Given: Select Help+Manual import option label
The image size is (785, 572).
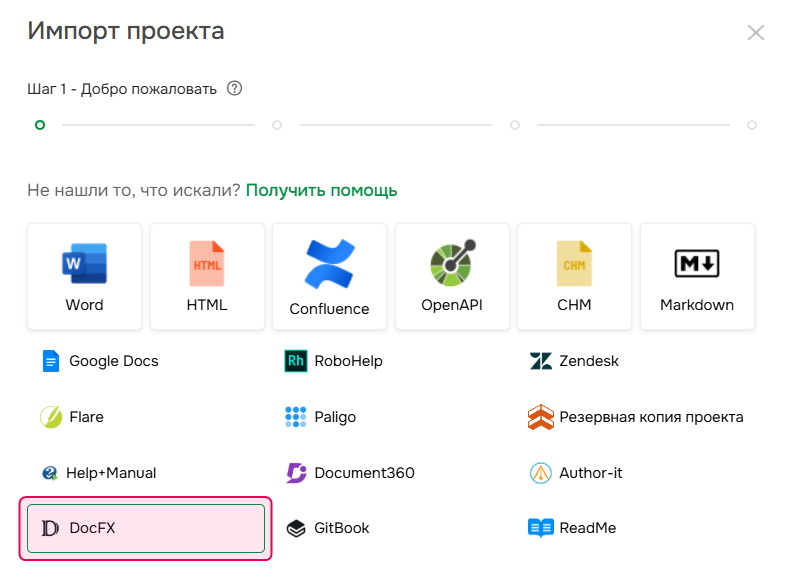Looking at the screenshot, I should pos(111,473).
